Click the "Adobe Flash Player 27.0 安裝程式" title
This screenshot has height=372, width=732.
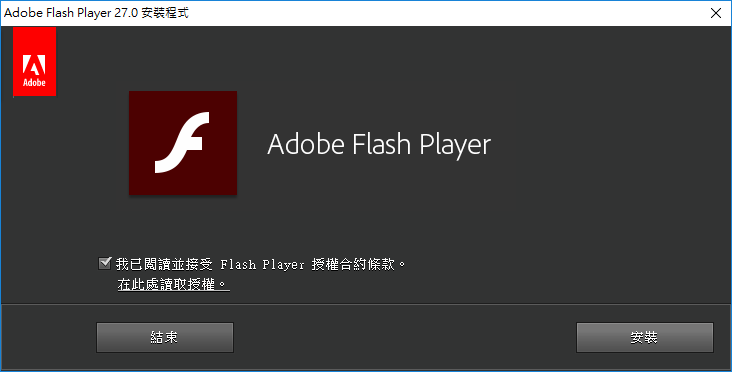click(x=96, y=13)
